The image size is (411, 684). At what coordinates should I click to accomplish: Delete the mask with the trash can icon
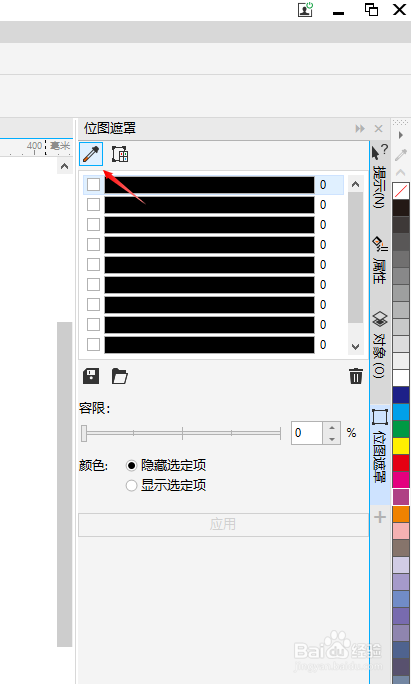[x=356, y=376]
